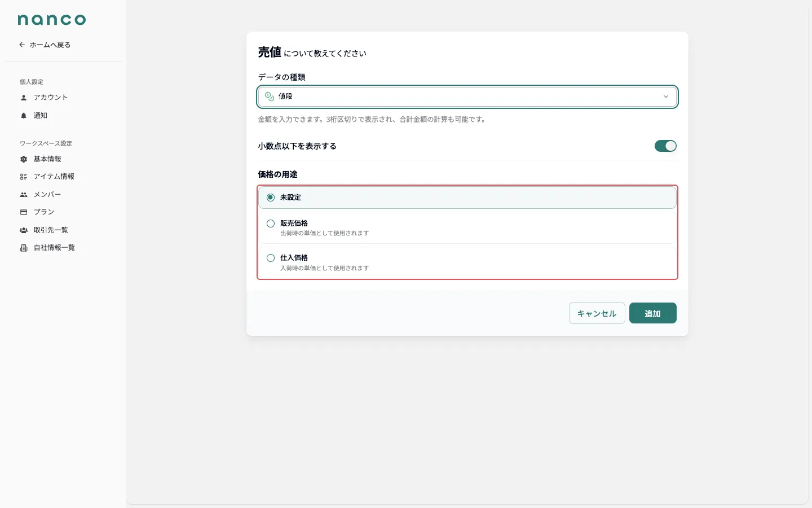Screen dimensions: 812x508
Task: Click the アカウント person icon
Action: (x=24, y=98)
